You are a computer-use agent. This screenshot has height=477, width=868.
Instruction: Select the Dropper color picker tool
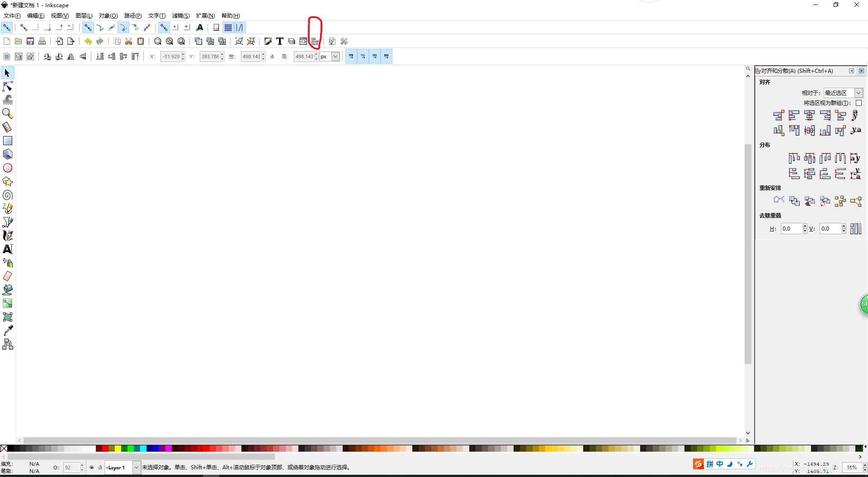tap(8, 331)
